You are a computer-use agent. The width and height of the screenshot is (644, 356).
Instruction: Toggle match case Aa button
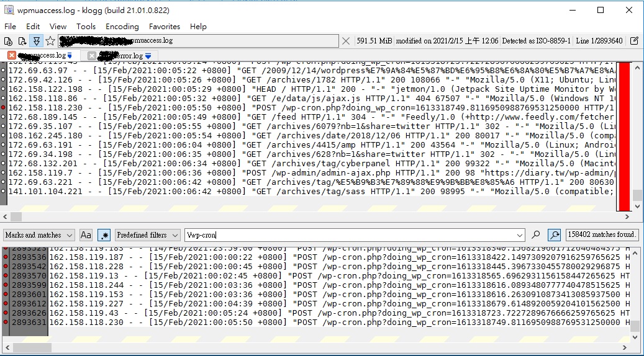pos(86,235)
